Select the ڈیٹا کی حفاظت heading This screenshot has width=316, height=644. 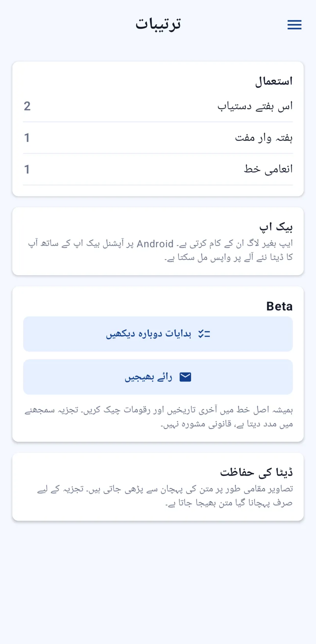coord(256,472)
